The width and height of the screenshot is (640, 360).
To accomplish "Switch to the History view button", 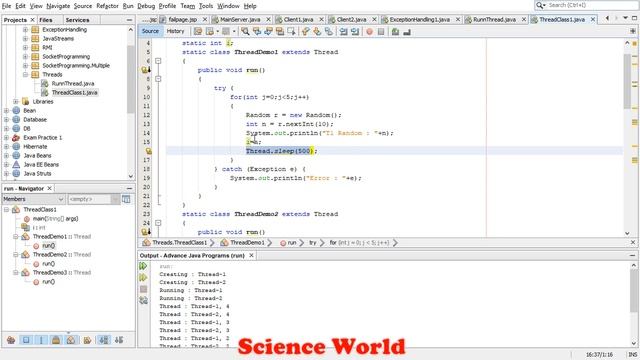I will point(176,31).
